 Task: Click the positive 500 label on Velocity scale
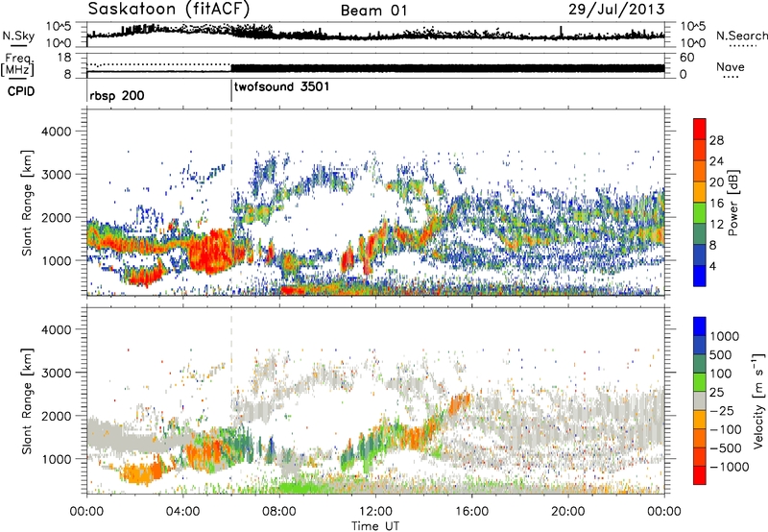tap(721, 354)
